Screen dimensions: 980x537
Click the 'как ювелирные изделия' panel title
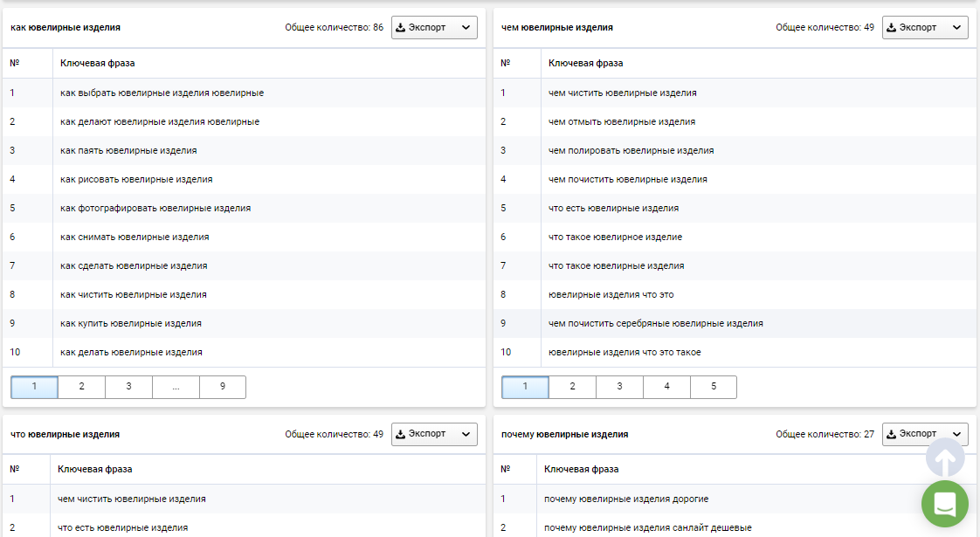[66, 28]
